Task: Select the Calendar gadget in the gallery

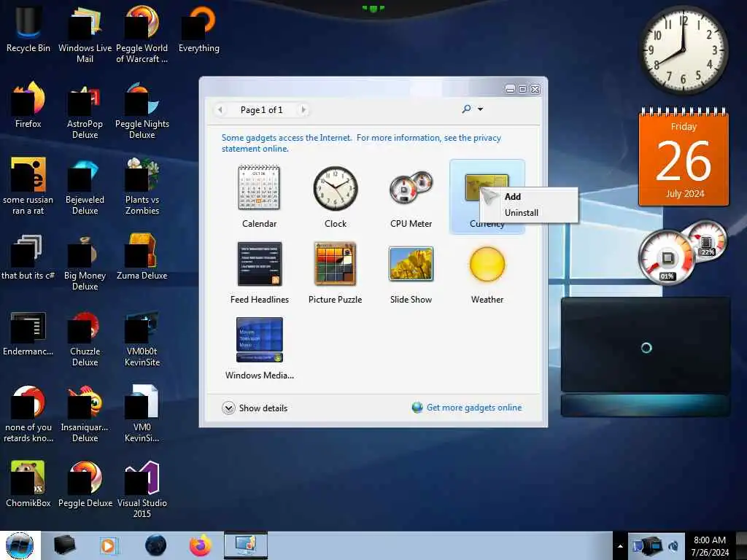Action: point(259,196)
